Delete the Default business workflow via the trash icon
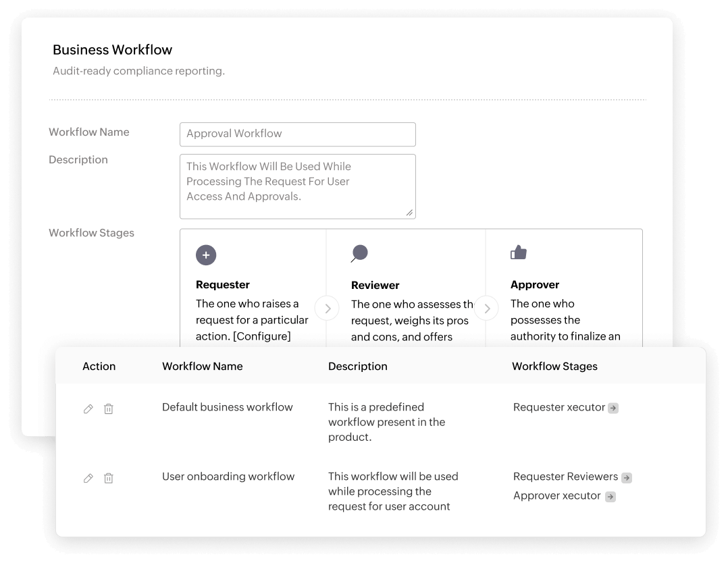The height and width of the screenshot is (563, 728). tap(109, 408)
